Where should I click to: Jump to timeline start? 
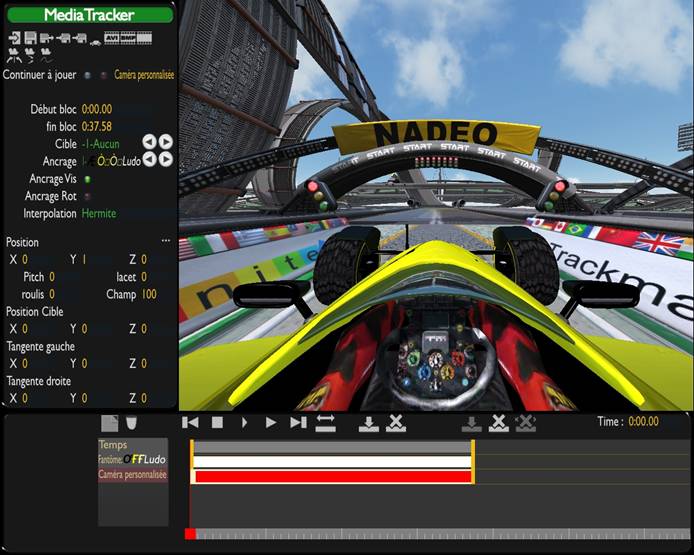(x=190, y=422)
